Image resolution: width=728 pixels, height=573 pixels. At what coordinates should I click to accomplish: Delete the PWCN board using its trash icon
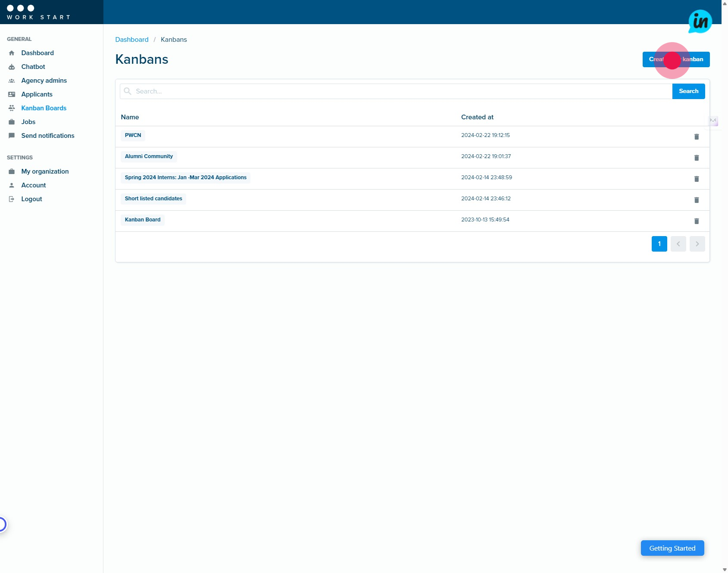[x=697, y=137]
